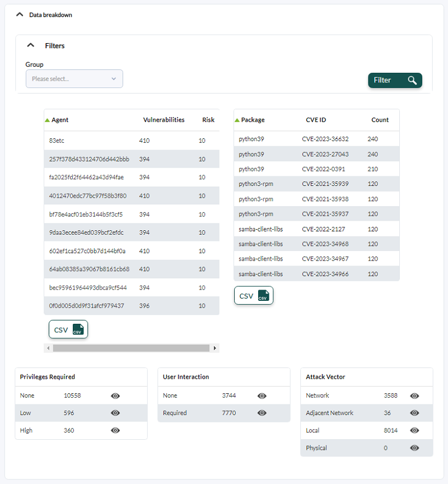Select agent 4012470edc77bc97f58b3f80
This screenshot has width=448, height=484.
(132, 196)
